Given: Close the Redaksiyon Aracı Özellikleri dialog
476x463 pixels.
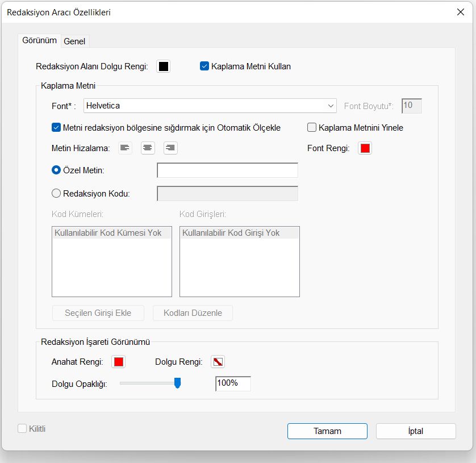Looking at the screenshot, I should (x=461, y=12).
